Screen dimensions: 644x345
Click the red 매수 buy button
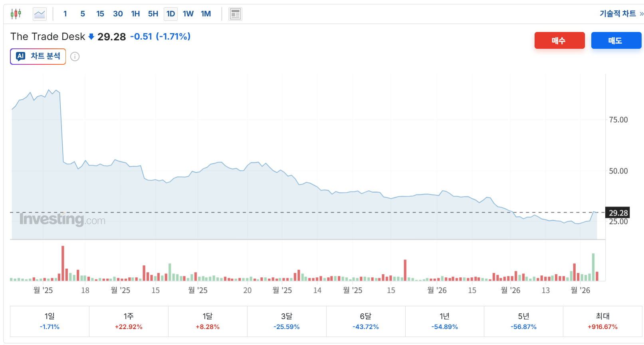pyautogui.click(x=559, y=40)
